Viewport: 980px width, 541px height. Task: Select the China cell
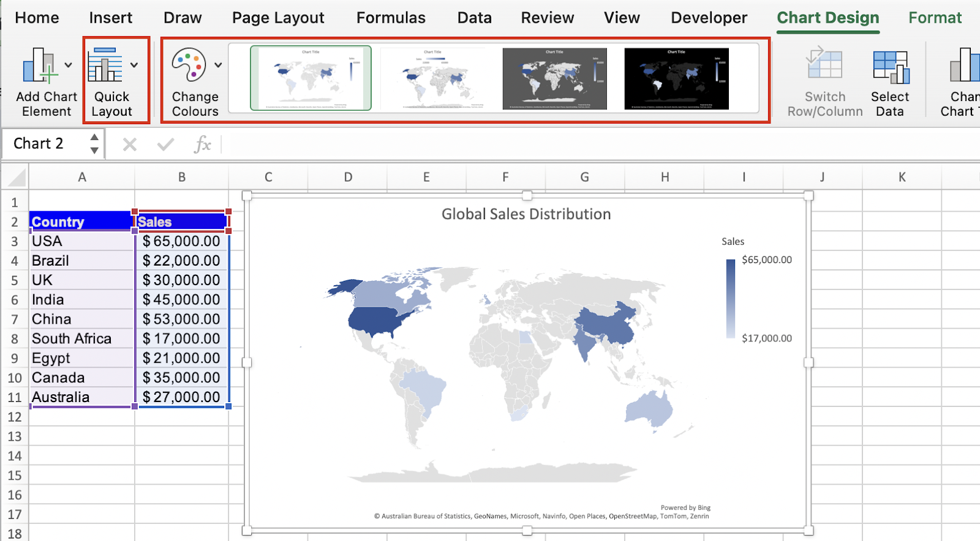tap(82, 319)
